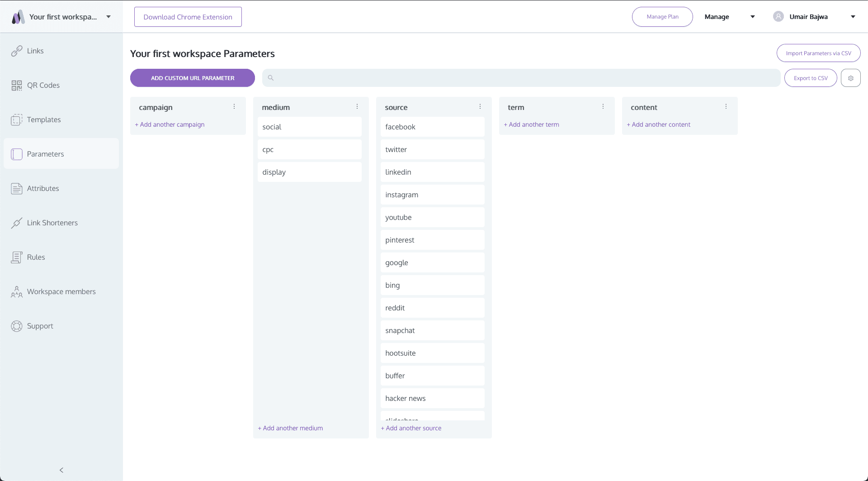
Task: Open the Support page
Action: point(61,326)
